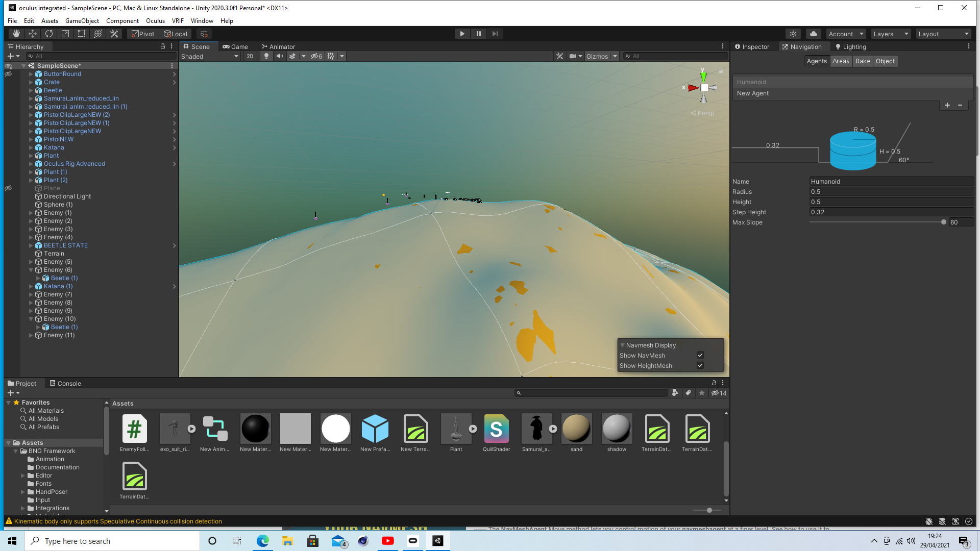The width and height of the screenshot is (980, 551).
Task: Open the Bake navigation section
Action: point(863,61)
